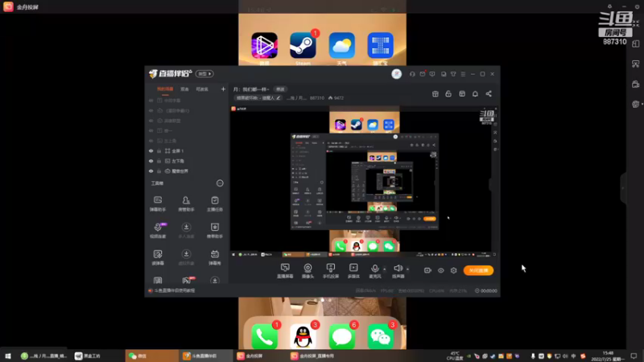Click the 魔兽世界 source row name
This screenshot has height=362, width=644.
pos(180,171)
